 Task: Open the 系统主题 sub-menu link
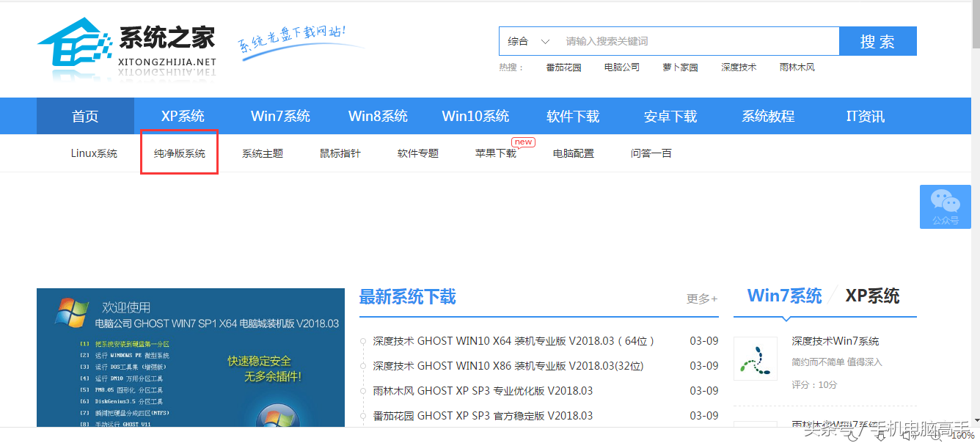[x=263, y=153]
